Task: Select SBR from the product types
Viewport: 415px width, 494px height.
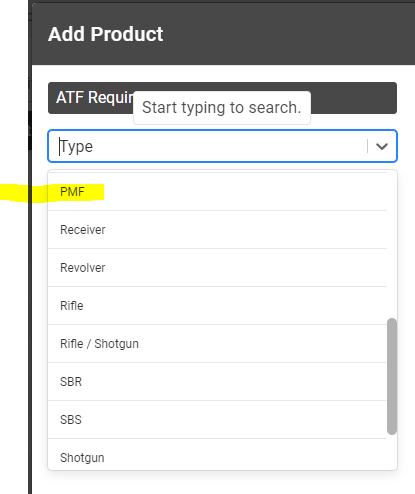Action: [217, 382]
